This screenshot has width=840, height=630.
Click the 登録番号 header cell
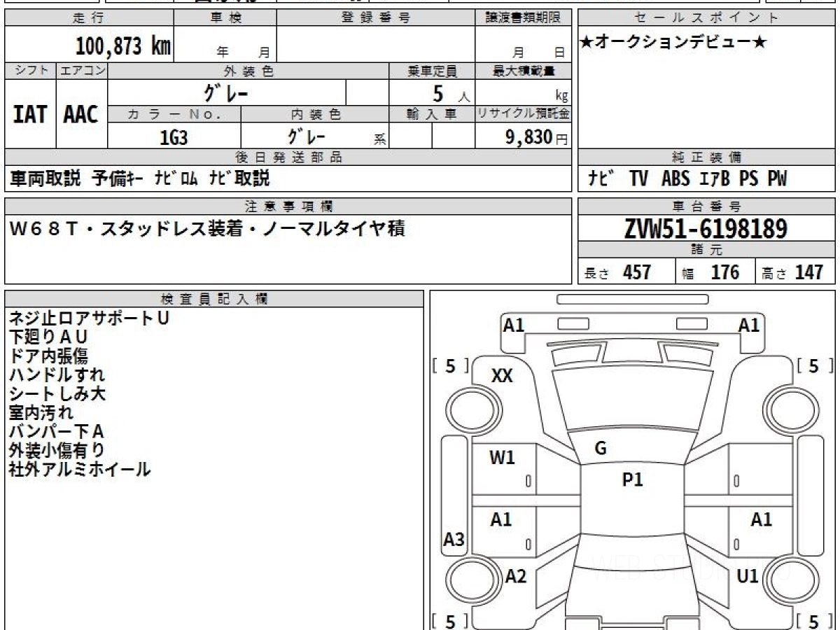[x=375, y=18]
